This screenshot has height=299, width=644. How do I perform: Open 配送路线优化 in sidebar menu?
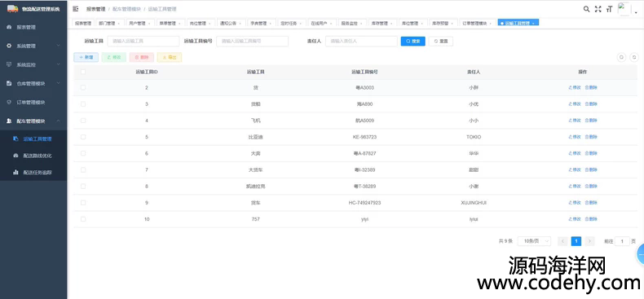coord(37,156)
